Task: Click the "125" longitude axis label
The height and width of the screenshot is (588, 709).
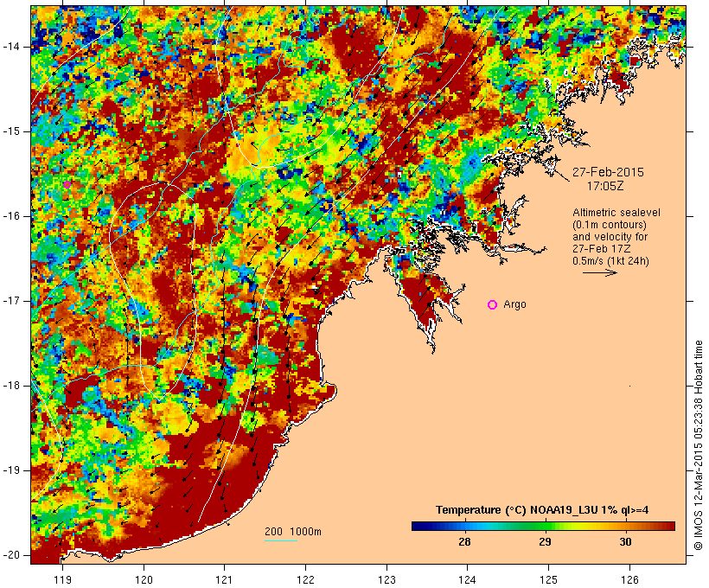Action: [548, 579]
